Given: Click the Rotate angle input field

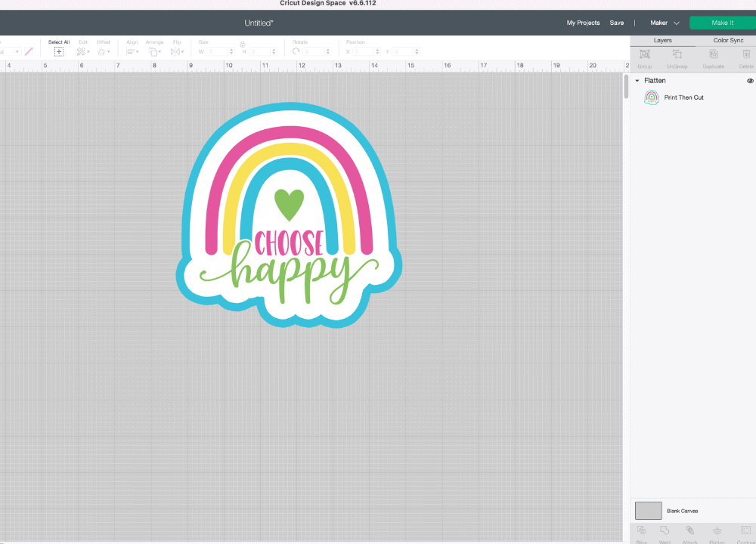Looking at the screenshot, I should [x=314, y=51].
